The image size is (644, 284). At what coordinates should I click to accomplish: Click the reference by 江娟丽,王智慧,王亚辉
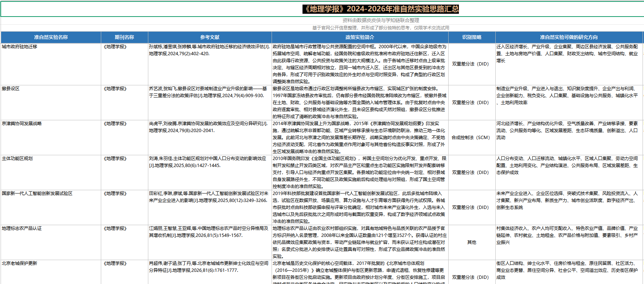coord(210,242)
